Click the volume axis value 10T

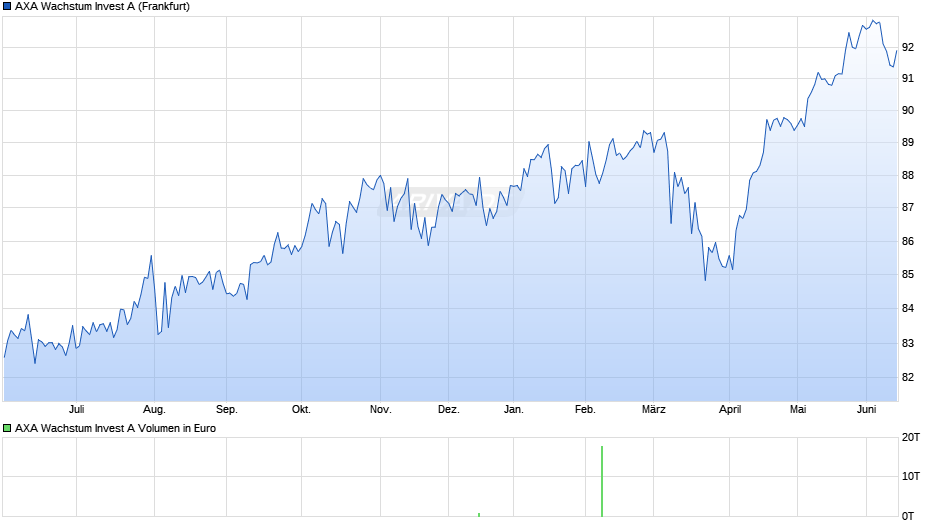click(911, 476)
